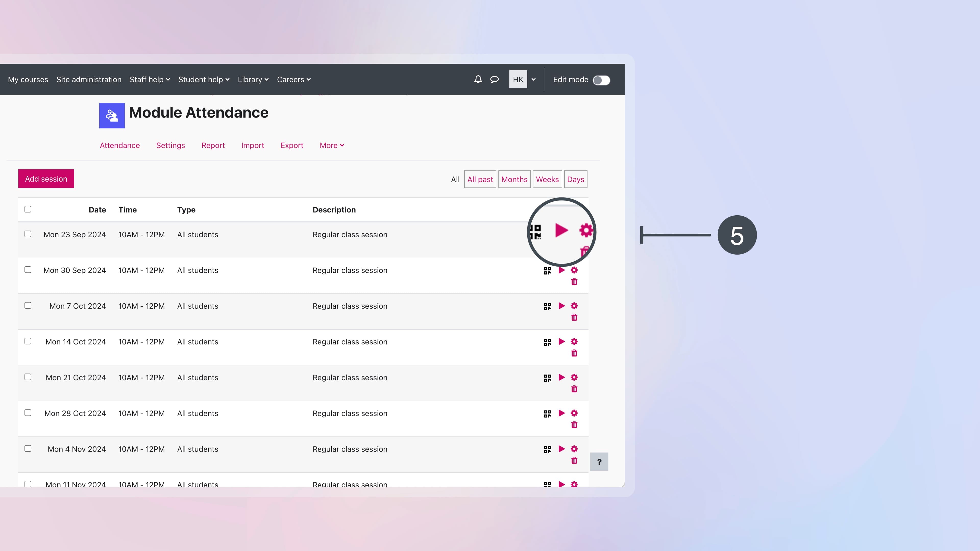Delete the Mon 14 Oct session
The height and width of the screenshot is (551, 980).
(574, 353)
